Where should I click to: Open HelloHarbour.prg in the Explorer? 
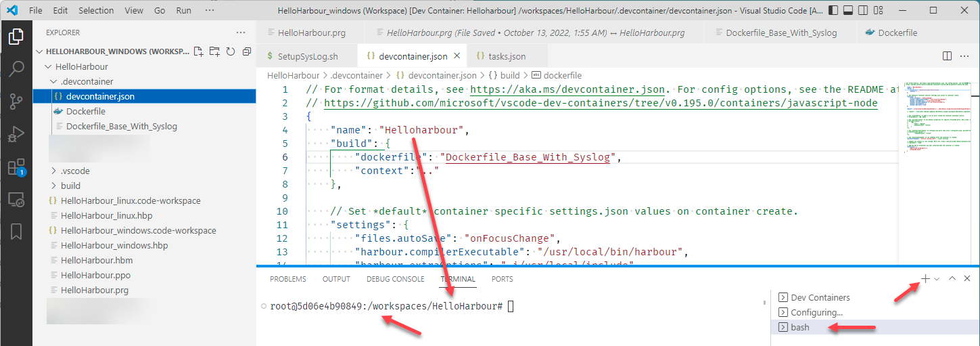[x=94, y=290]
